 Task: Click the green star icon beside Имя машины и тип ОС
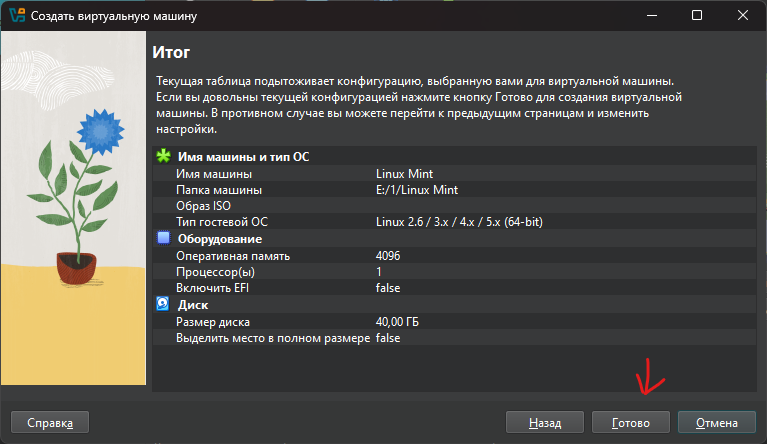(x=163, y=156)
